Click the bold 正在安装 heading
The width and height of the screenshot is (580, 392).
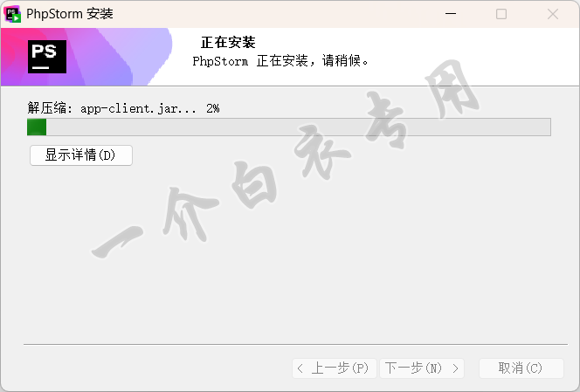[228, 43]
